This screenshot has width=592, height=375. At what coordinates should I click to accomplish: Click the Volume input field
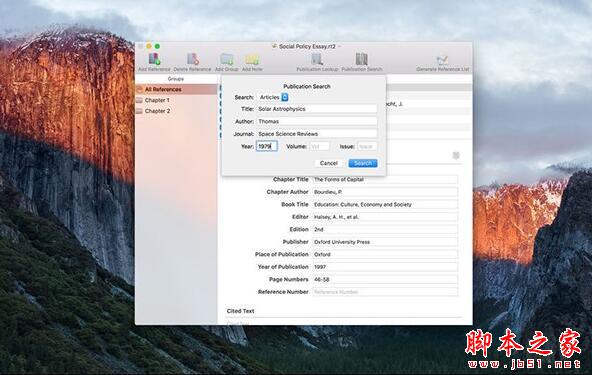tap(319, 146)
